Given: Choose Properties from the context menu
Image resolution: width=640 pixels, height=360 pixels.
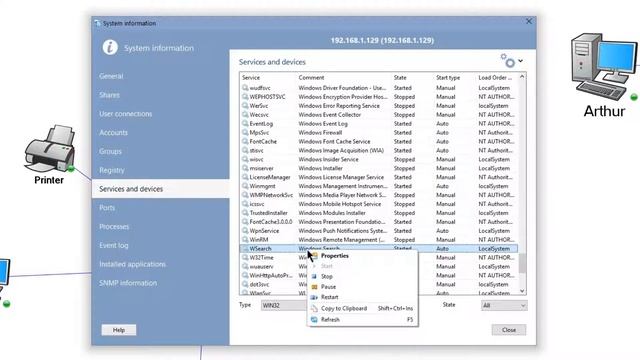Looking at the screenshot, I should (x=362, y=256).
